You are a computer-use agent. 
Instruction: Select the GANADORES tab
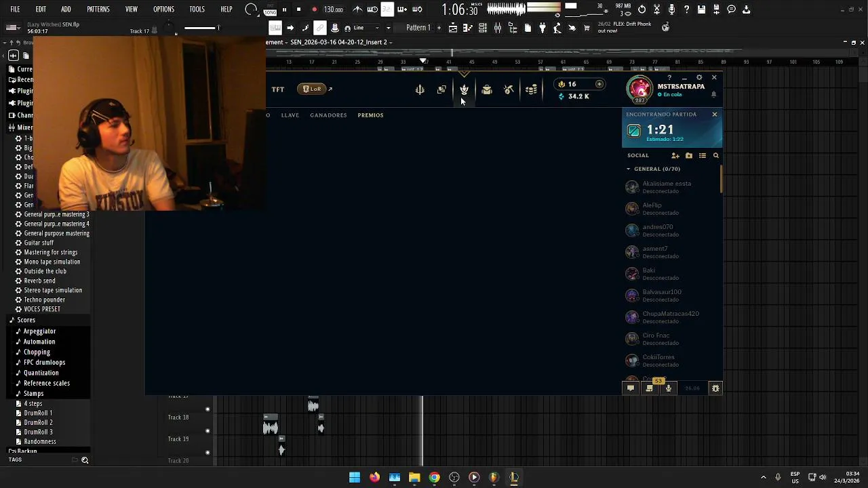[328, 115]
